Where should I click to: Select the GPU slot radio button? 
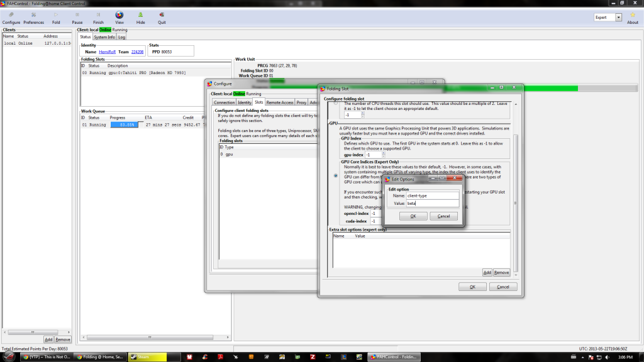(x=336, y=176)
